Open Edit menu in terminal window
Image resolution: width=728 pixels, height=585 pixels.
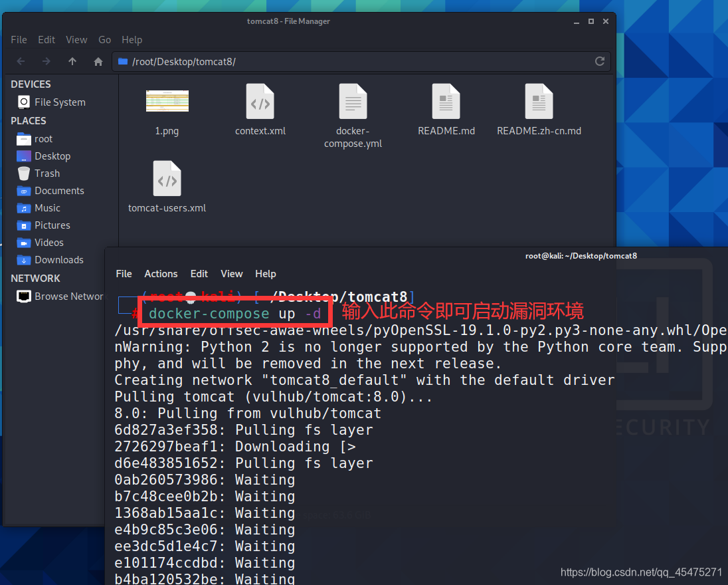(199, 274)
